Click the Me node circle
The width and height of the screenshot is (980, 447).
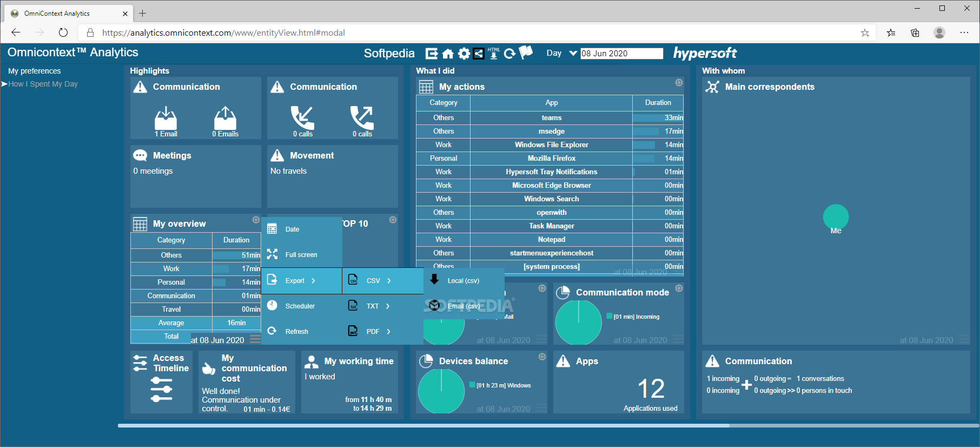(836, 216)
